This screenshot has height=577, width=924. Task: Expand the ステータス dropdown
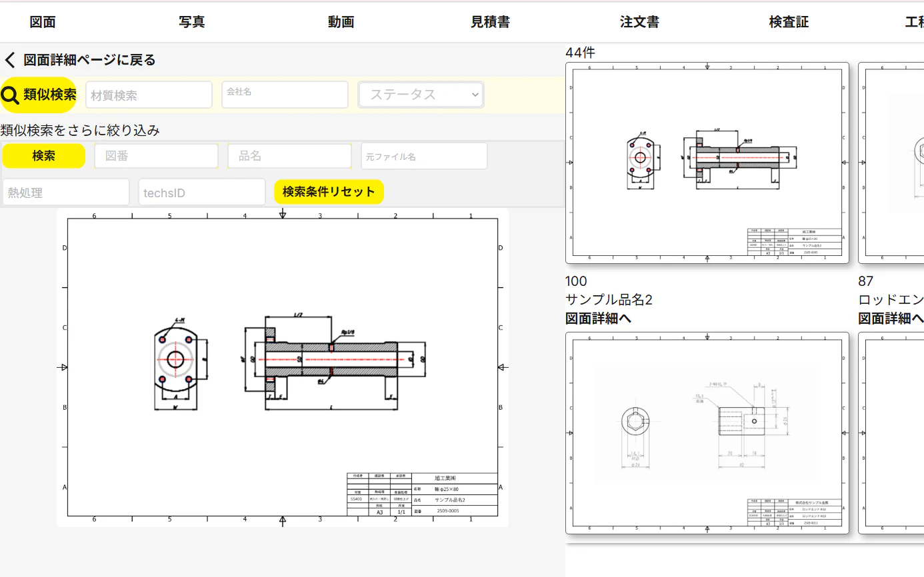(x=421, y=95)
